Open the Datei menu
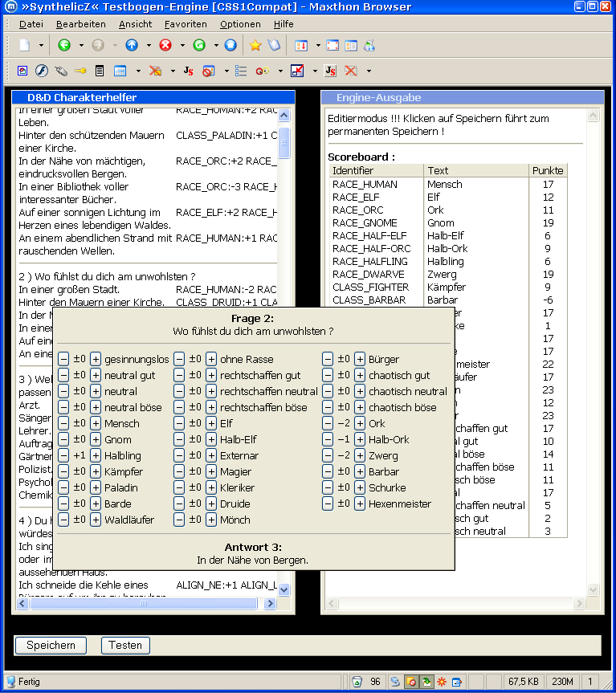This screenshot has height=693, width=616. pyautogui.click(x=31, y=24)
